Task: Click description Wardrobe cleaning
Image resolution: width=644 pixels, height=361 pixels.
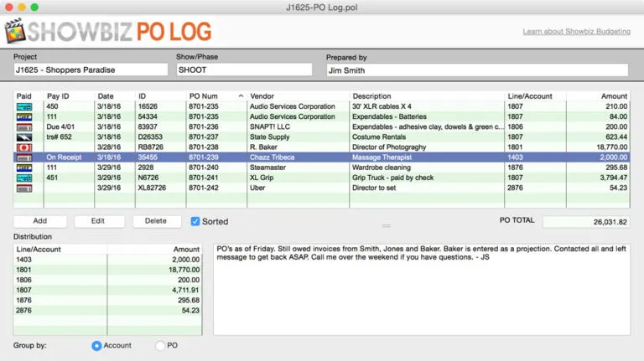Action: pyautogui.click(x=382, y=168)
